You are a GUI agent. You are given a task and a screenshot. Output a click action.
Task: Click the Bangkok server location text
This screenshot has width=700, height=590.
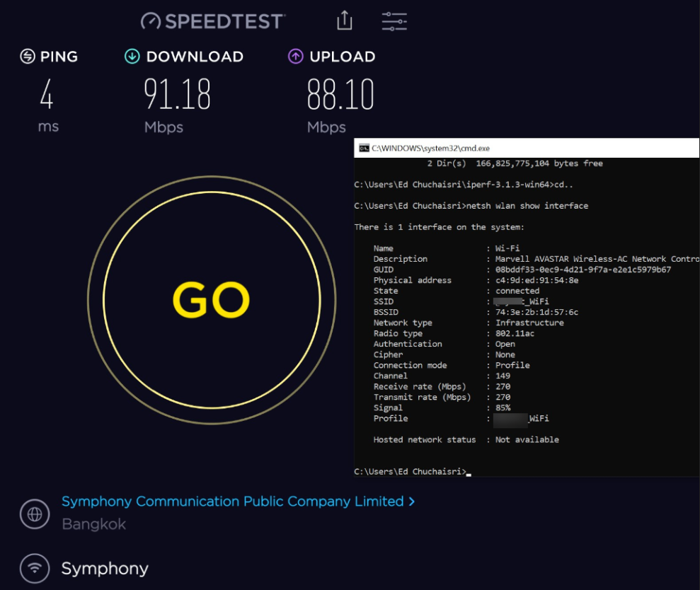point(93,524)
